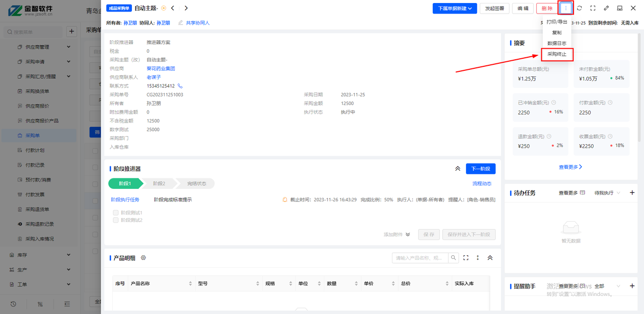Click clock icon beside 已冲销金额
Image resolution: width=644 pixels, height=314 pixels.
pos(553,102)
